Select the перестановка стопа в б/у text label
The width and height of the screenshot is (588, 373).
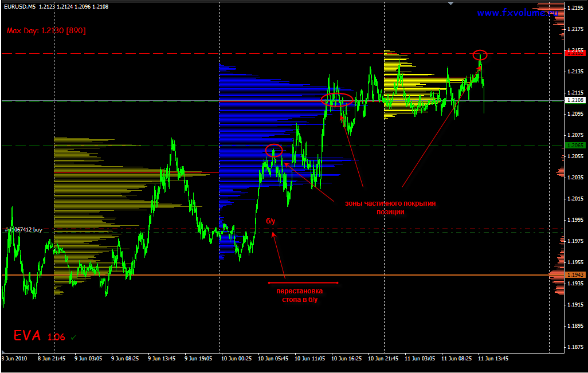pyautogui.click(x=300, y=296)
